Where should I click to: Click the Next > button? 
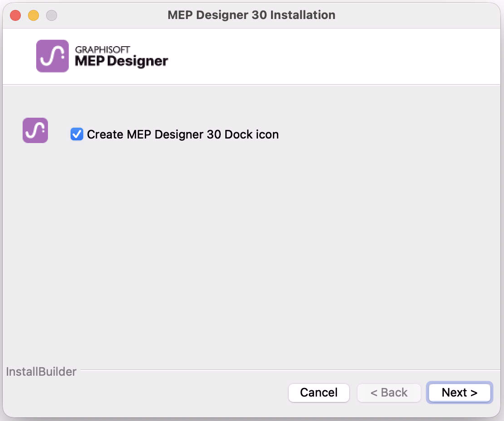459,392
